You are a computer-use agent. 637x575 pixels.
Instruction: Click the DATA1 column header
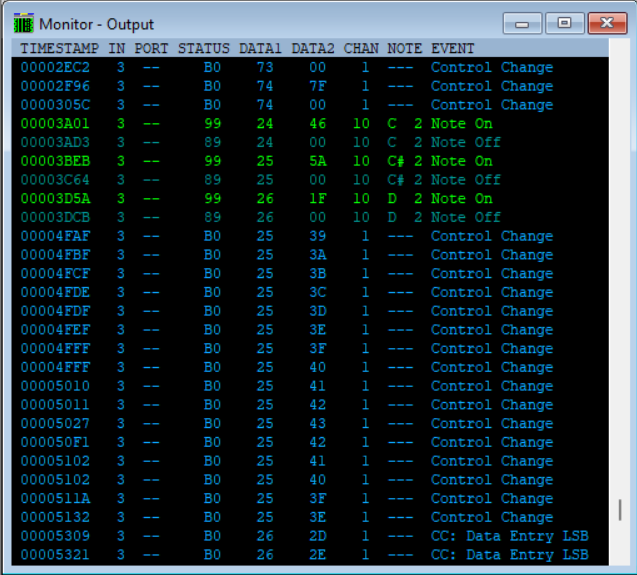tap(260, 48)
